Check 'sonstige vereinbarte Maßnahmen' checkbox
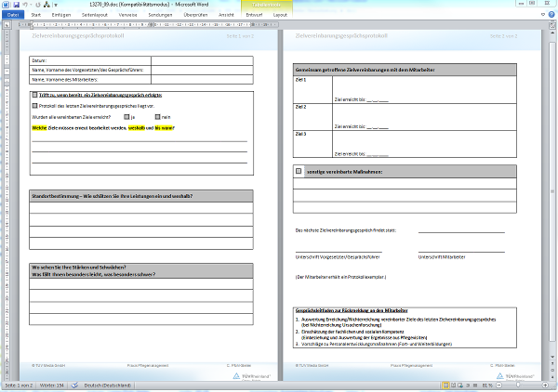 (x=299, y=172)
